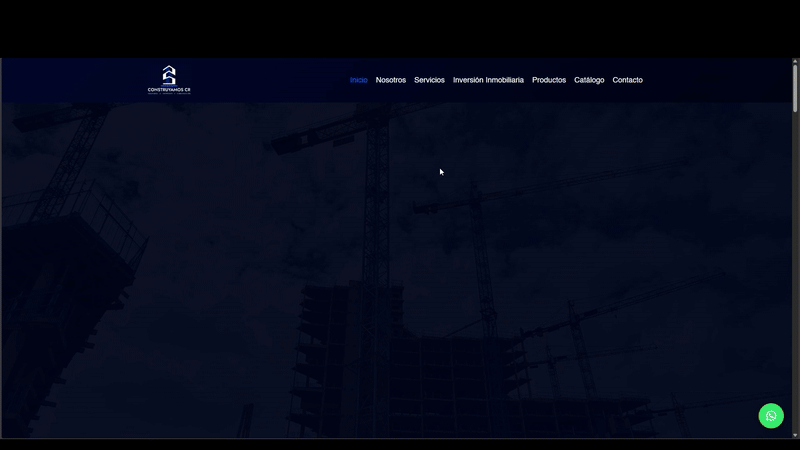Screen dimensions: 800x450
Task: Click the scrollbar down arrow
Action: (x=796, y=433)
